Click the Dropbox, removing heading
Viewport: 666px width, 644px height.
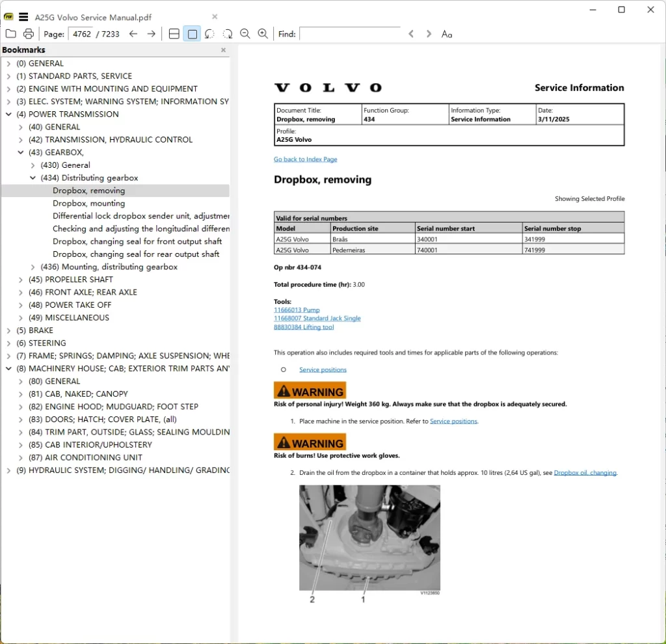[323, 180]
